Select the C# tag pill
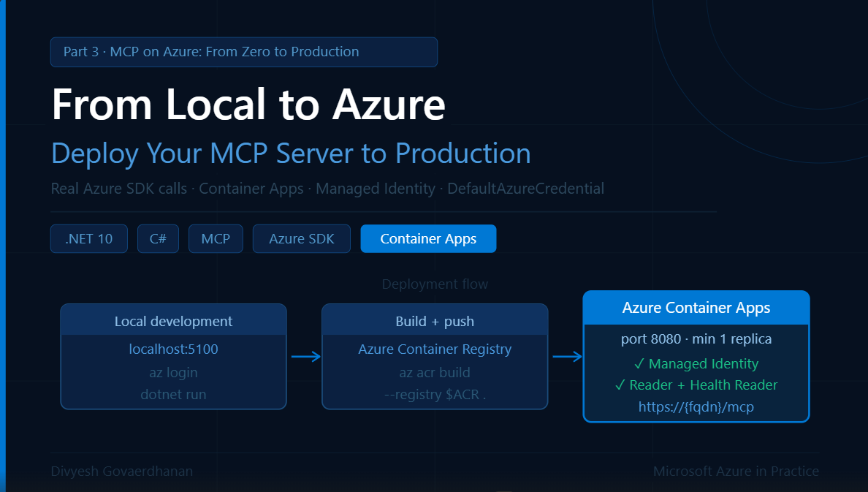Viewport: 868px width, 492px height. pos(158,239)
